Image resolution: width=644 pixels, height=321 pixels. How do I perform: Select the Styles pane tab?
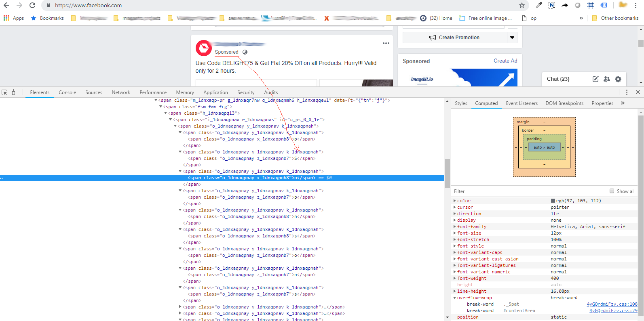click(461, 103)
